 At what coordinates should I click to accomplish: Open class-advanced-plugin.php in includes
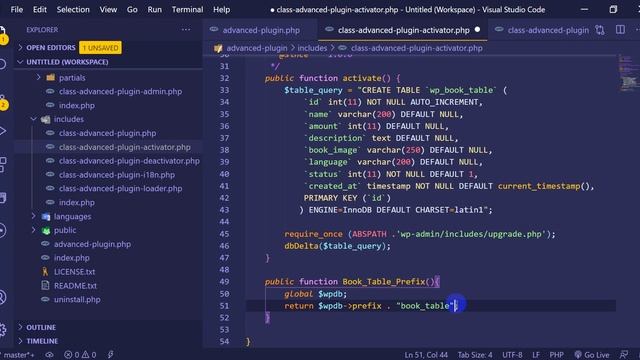[x=107, y=133]
